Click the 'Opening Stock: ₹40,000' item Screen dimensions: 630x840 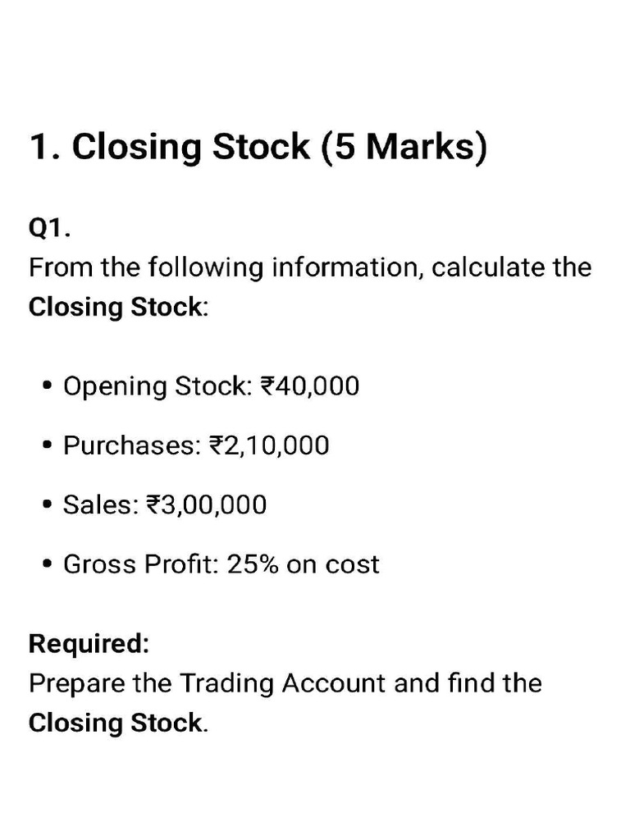point(211,386)
